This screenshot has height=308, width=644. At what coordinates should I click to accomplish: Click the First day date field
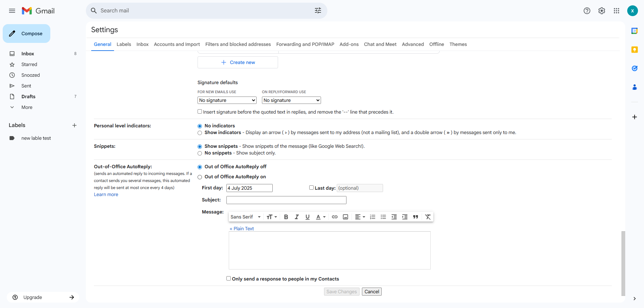point(250,188)
